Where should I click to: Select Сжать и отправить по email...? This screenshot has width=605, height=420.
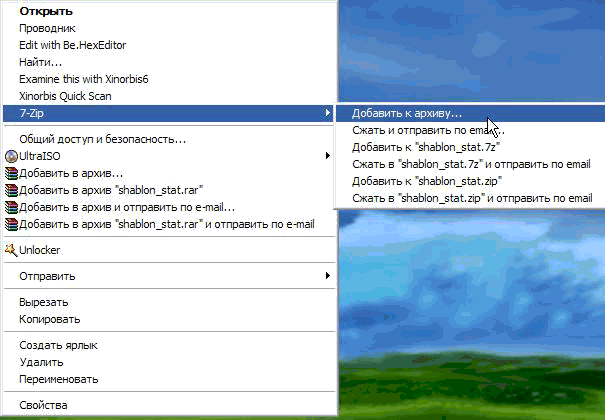[470, 130]
